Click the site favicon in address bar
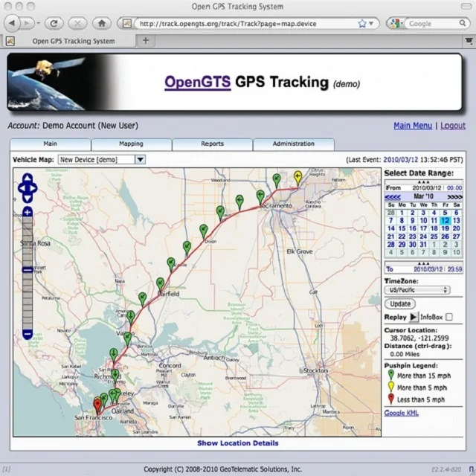Screen dimensions: 476x476 [127, 23]
